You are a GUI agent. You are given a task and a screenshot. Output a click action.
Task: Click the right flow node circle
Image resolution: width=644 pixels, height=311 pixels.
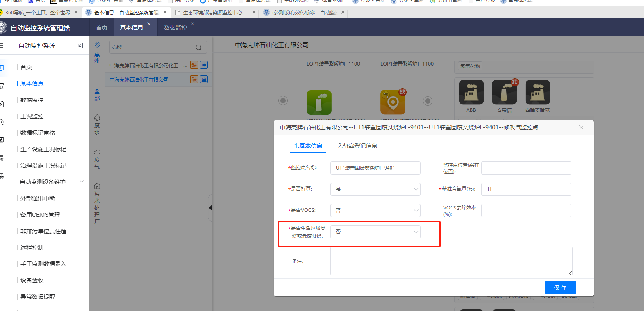pyautogui.click(x=428, y=100)
